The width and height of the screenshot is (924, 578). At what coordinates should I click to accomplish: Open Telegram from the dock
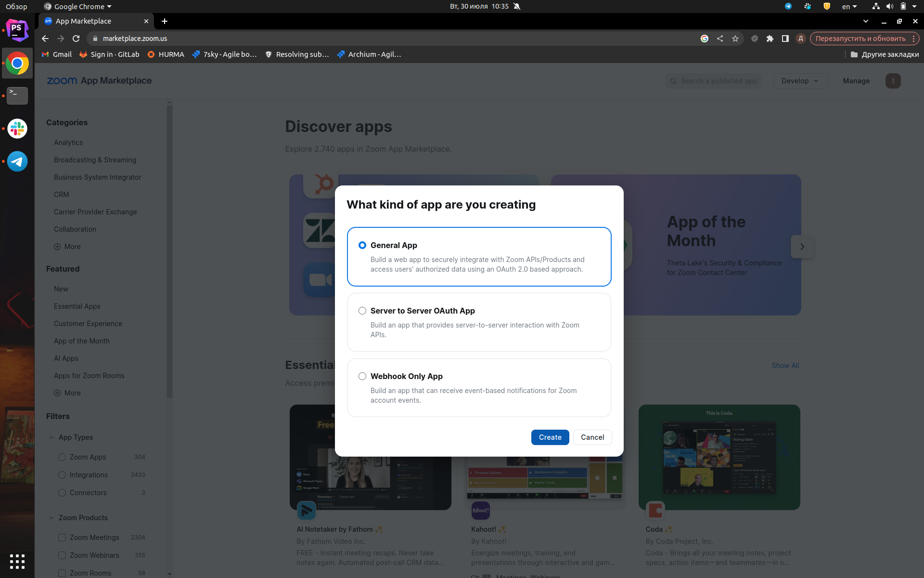pyautogui.click(x=17, y=161)
